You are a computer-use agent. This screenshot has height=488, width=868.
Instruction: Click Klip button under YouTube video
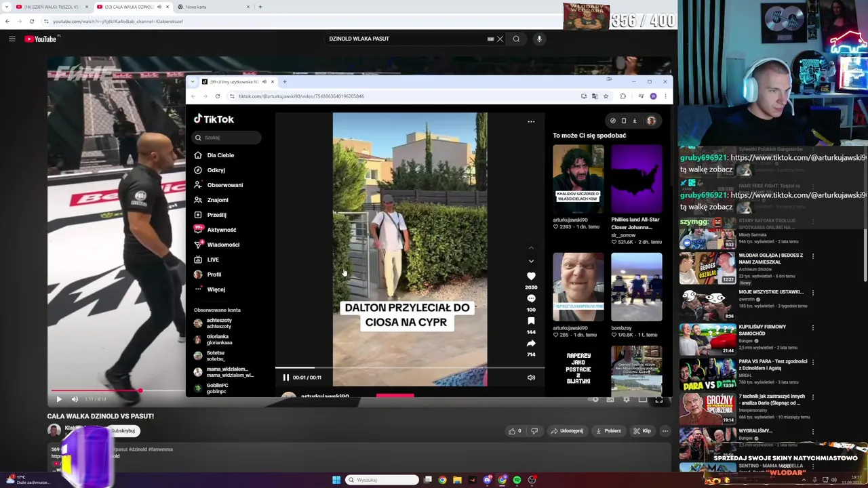coord(642,431)
